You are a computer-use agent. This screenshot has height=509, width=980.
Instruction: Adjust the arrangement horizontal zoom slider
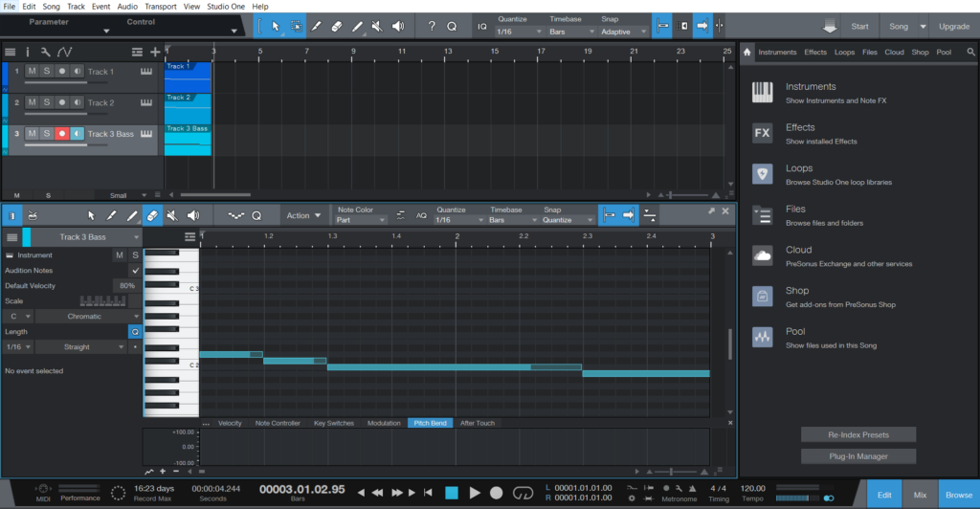pos(687,195)
